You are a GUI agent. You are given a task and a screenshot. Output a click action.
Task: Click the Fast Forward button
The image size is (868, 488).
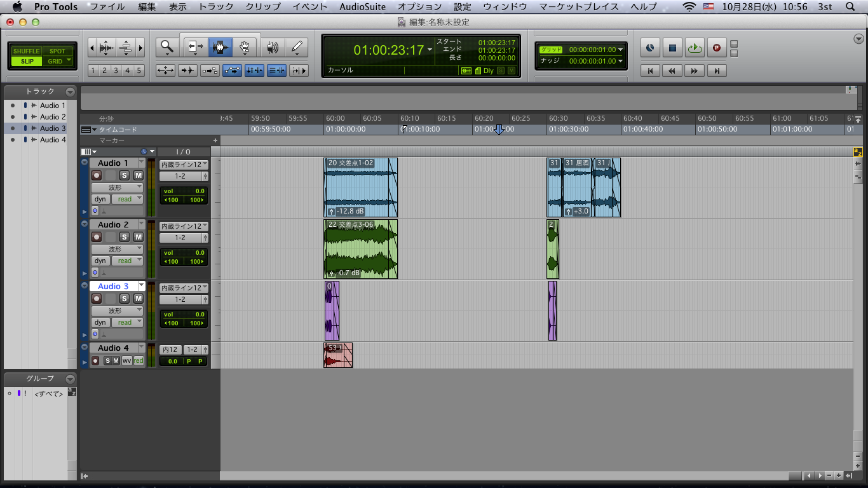pyautogui.click(x=695, y=71)
